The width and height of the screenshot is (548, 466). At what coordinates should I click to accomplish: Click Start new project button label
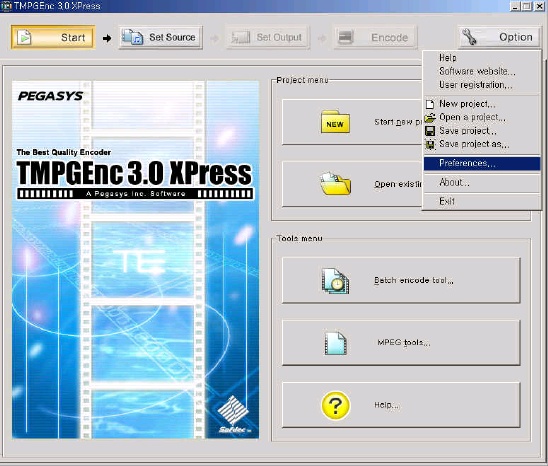[x=398, y=122]
